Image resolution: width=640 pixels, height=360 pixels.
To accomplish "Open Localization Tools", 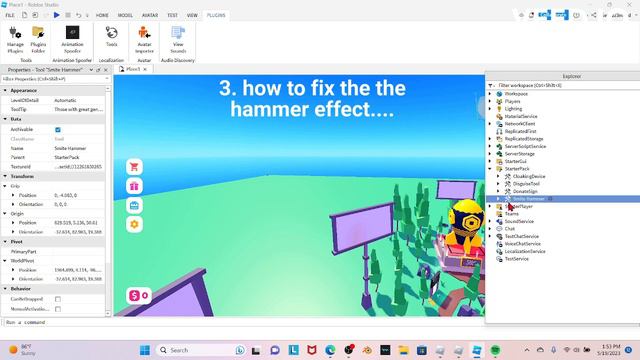I will [111, 37].
